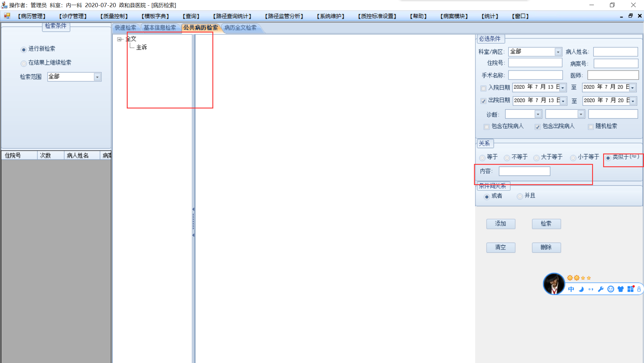Screen dimensions: 644x363
Task: Click the 内容 input field
Action: tap(524, 171)
